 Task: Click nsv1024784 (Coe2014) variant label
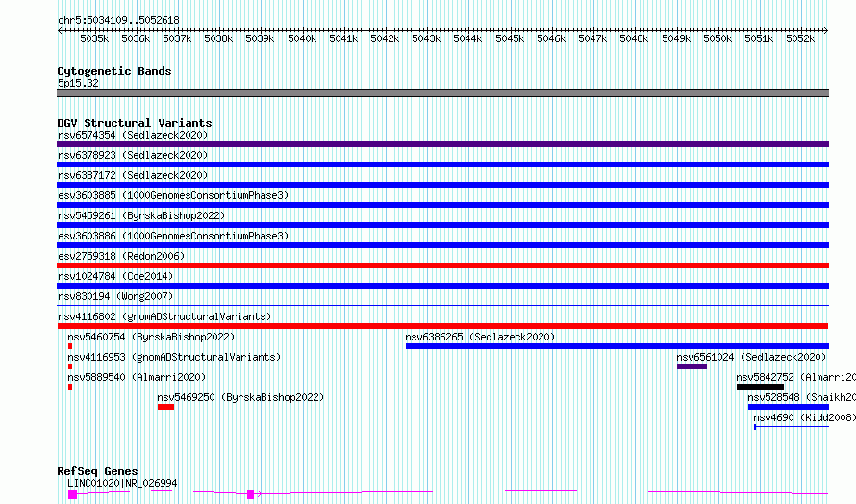[115, 276]
